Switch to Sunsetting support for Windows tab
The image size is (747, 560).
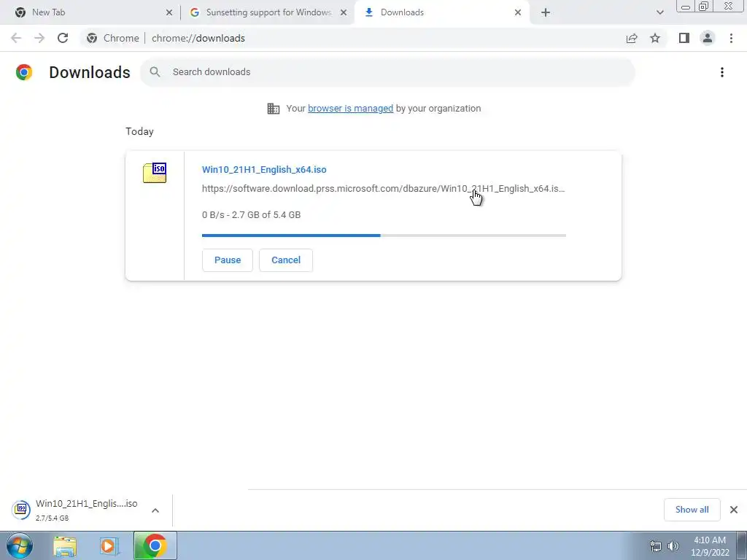268,12
